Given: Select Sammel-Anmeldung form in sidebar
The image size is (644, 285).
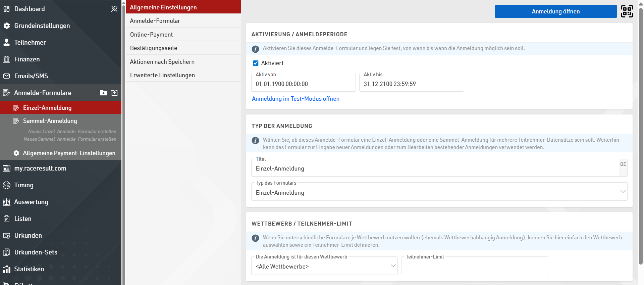Looking at the screenshot, I should point(50,121).
